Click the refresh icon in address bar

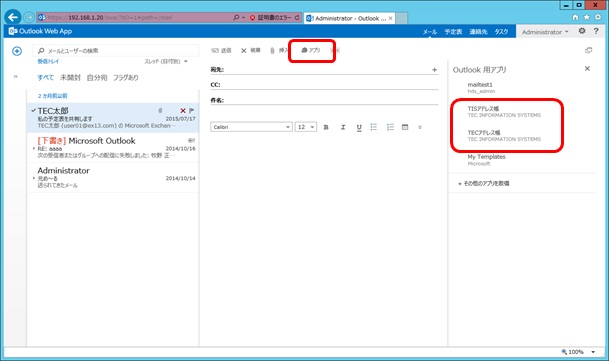(x=297, y=17)
